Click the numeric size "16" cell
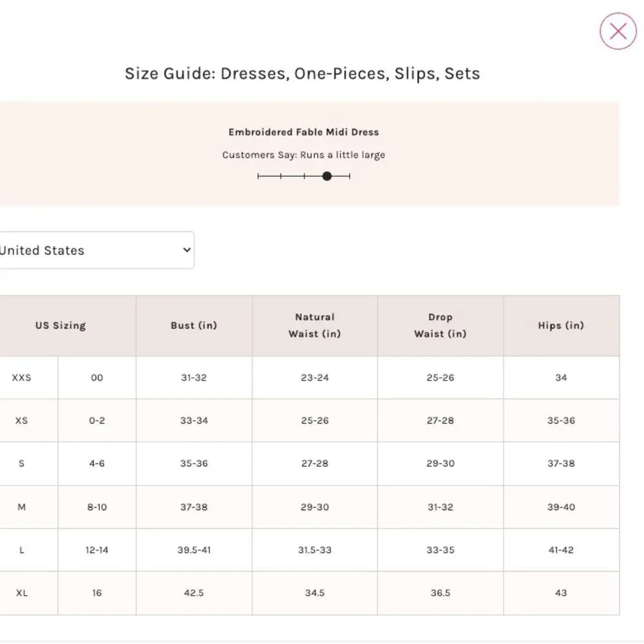Image resolution: width=644 pixels, height=644 pixels. 97,592
